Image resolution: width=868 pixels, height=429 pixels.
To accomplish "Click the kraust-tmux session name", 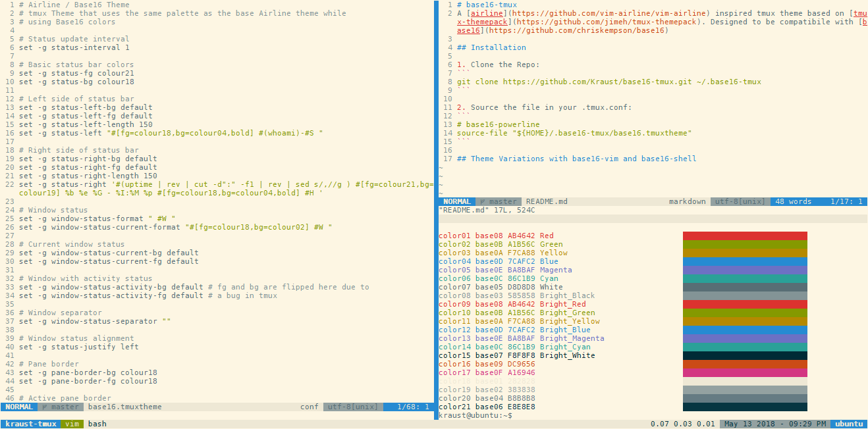I will (x=31, y=424).
